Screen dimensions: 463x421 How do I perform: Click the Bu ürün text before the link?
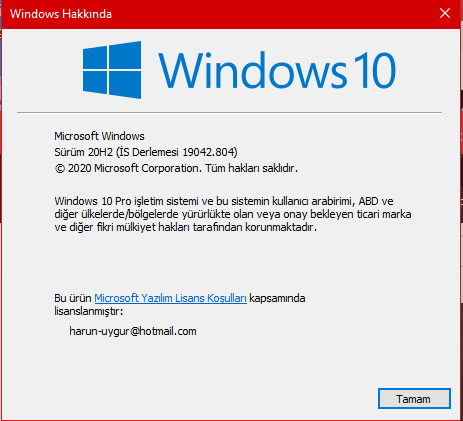73,298
